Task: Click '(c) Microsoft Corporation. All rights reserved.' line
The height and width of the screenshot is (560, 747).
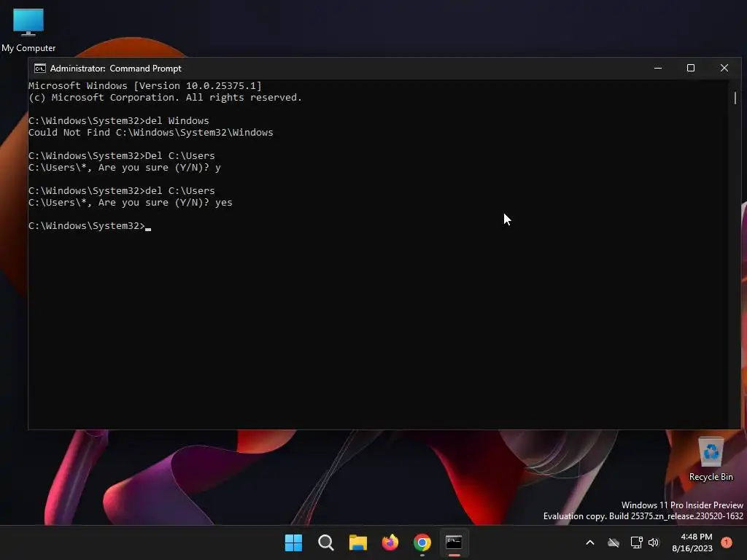Action: [x=166, y=97]
